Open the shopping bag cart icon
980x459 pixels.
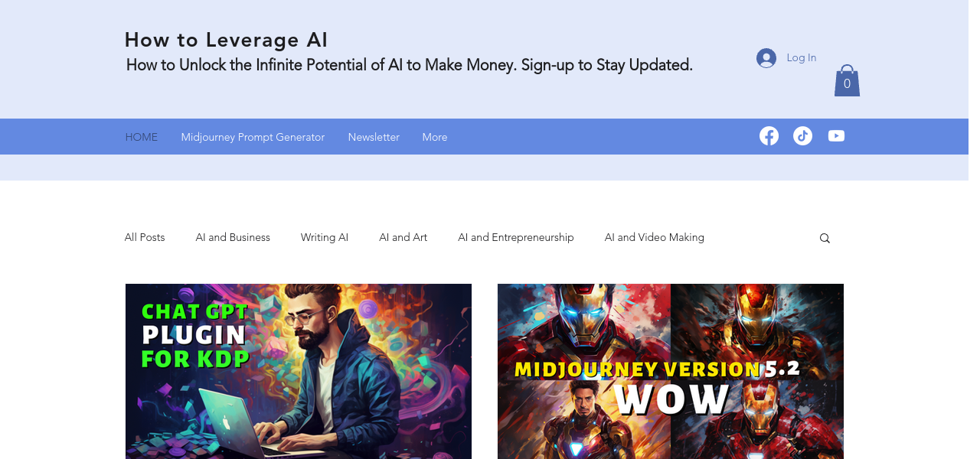pos(847,80)
